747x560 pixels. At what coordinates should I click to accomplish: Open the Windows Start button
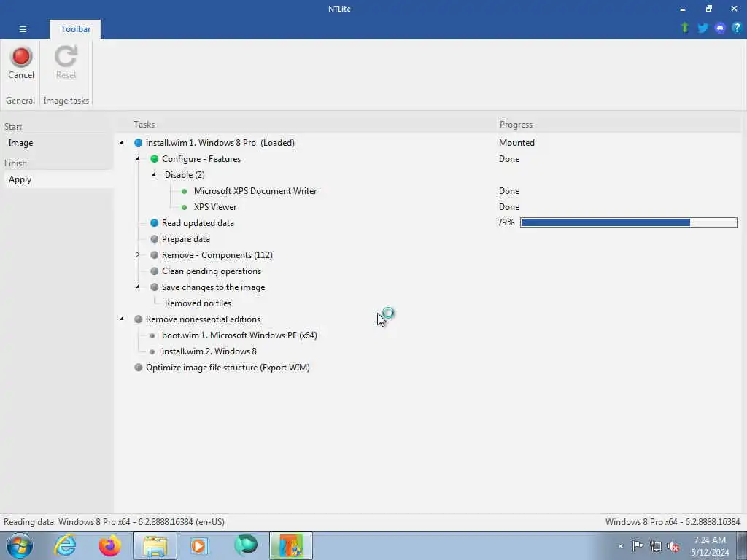point(20,545)
